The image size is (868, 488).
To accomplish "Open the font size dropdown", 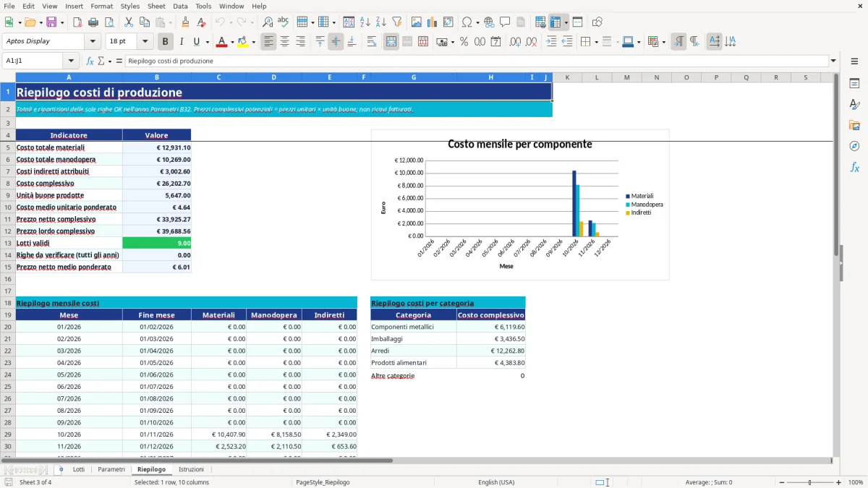I will point(145,42).
